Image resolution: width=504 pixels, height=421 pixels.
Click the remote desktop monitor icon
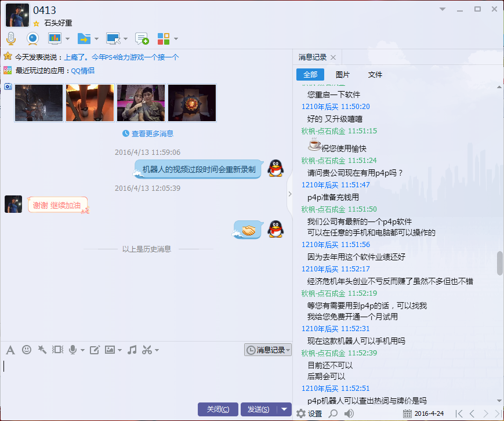click(x=113, y=39)
